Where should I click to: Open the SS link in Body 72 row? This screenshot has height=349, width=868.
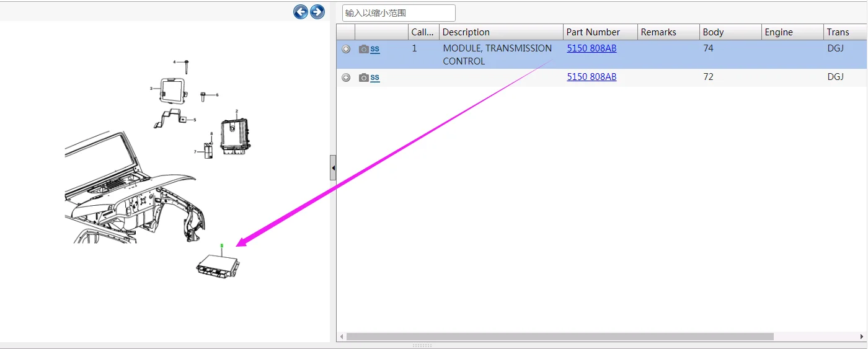(375, 77)
